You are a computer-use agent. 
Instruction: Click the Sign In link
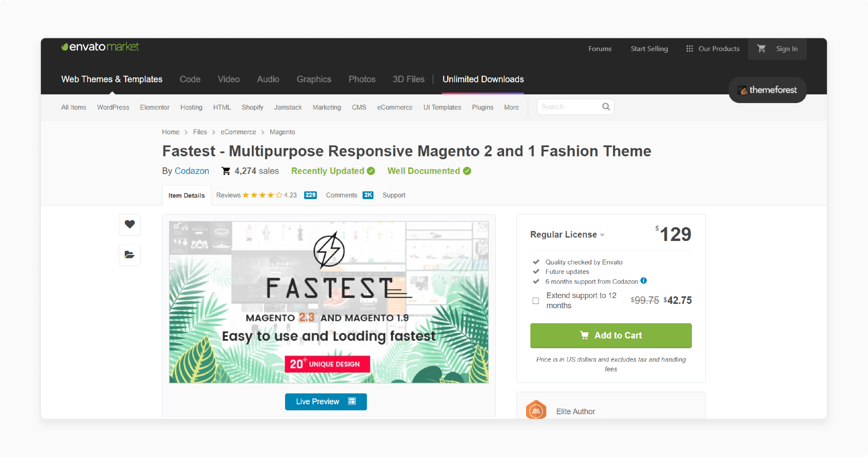point(787,49)
